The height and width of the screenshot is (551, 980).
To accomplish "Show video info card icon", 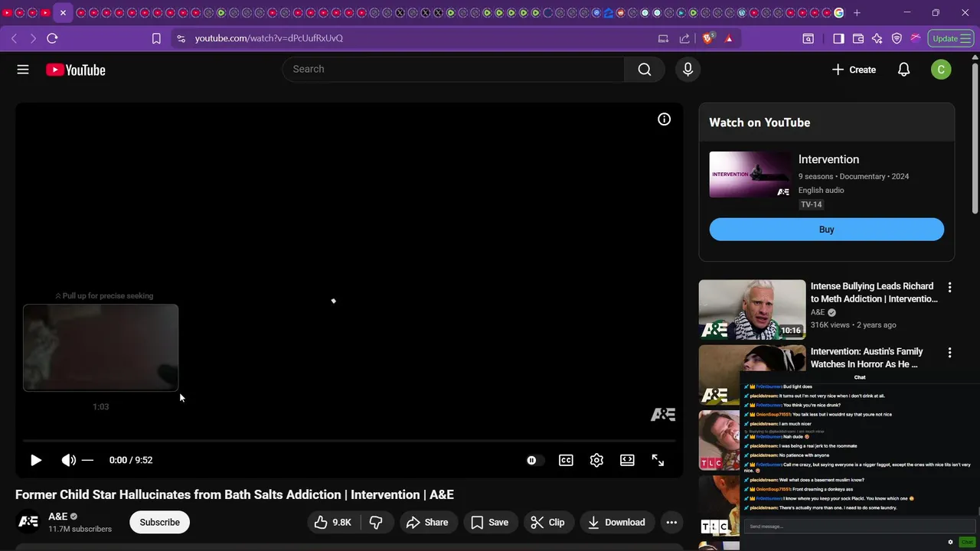I will pyautogui.click(x=664, y=119).
